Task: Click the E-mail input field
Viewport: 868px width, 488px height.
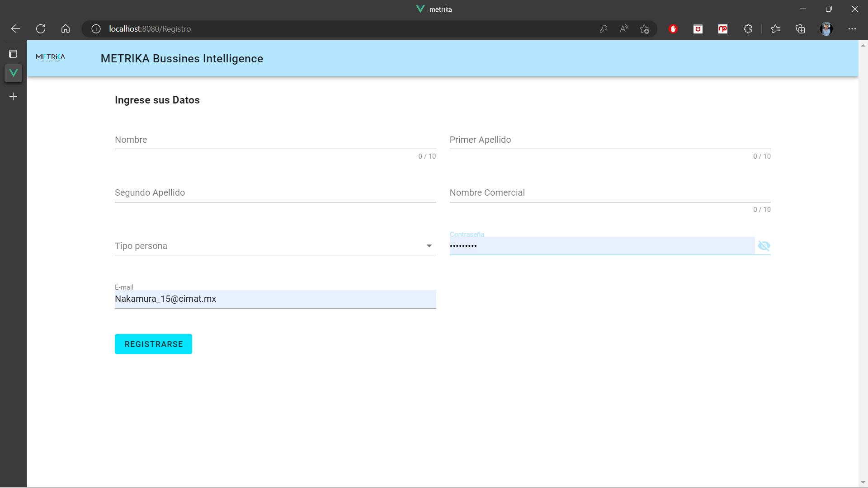Action: pos(275,299)
